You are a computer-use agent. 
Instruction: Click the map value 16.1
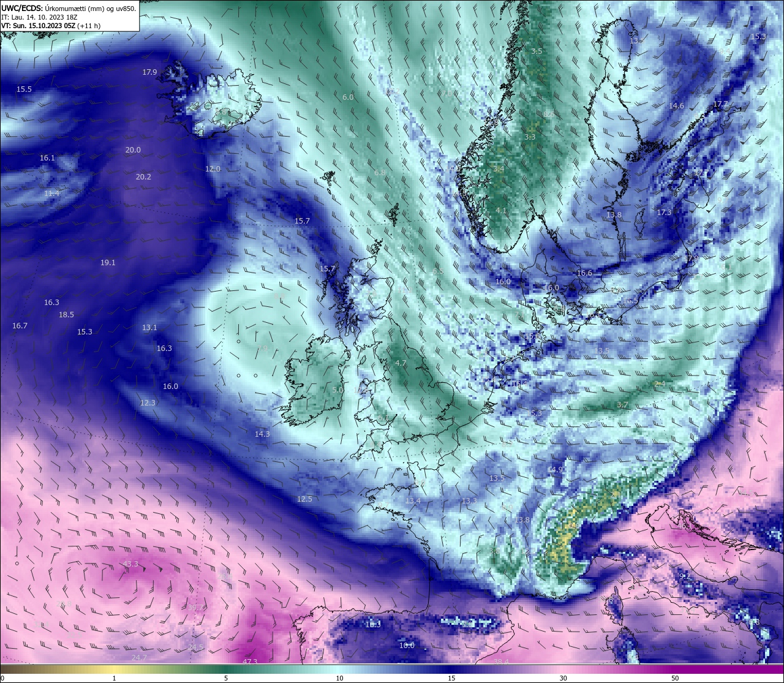tap(47, 158)
